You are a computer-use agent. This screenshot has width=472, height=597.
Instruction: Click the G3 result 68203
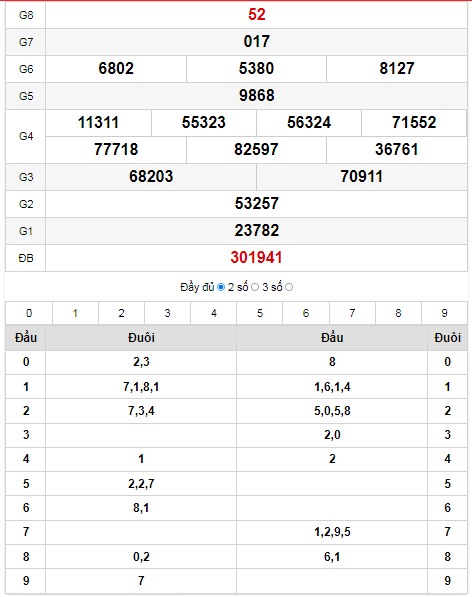pyautogui.click(x=151, y=177)
